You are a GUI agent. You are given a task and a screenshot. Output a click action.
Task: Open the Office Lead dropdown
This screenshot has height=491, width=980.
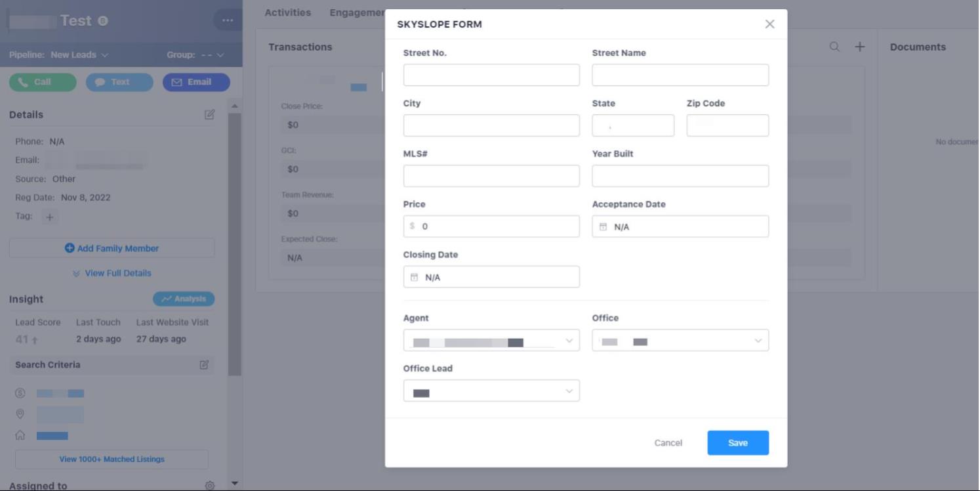[x=568, y=391]
